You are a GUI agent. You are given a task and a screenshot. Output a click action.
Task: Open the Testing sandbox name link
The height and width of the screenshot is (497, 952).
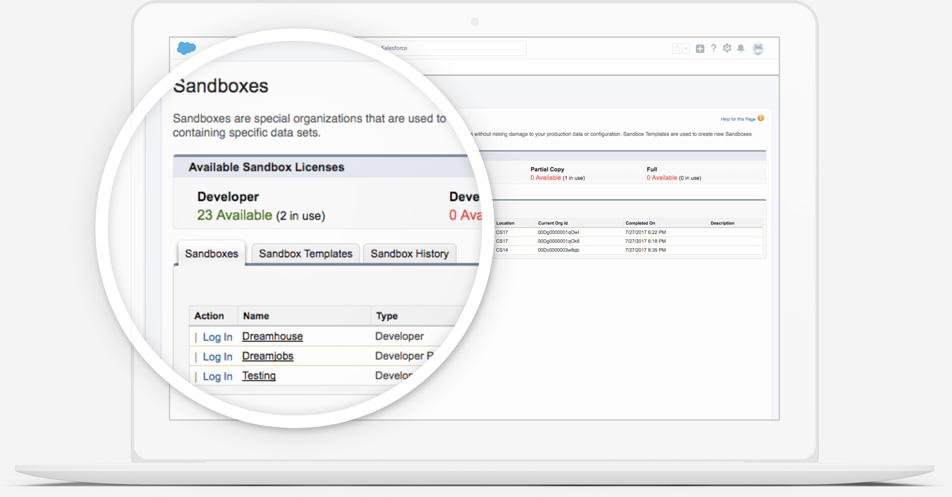259,376
